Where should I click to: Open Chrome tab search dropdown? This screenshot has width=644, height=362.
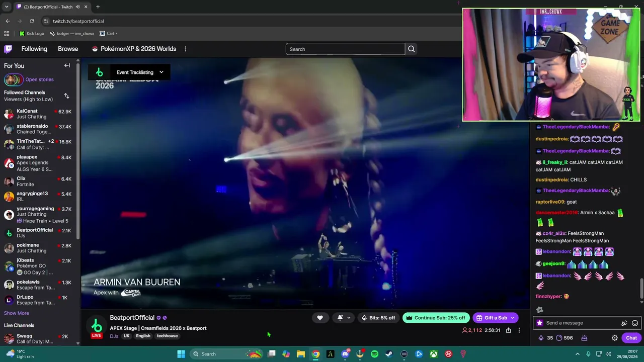click(x=7, y=7)
